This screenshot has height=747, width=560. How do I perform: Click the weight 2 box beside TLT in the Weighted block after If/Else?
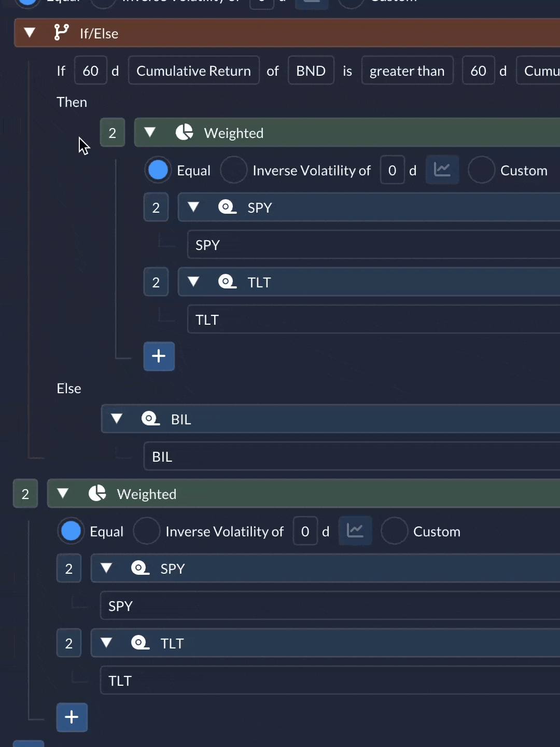pyautogui.click(x=68, y=643)
